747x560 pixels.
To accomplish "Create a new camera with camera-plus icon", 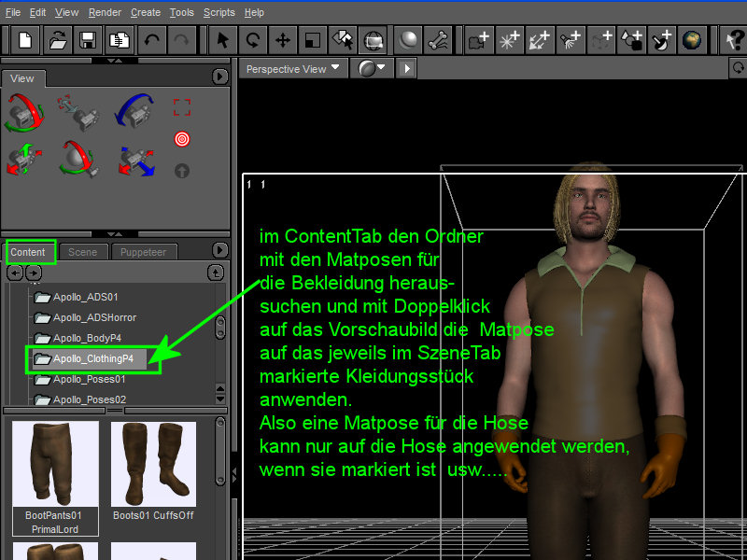I will (479, 40).
